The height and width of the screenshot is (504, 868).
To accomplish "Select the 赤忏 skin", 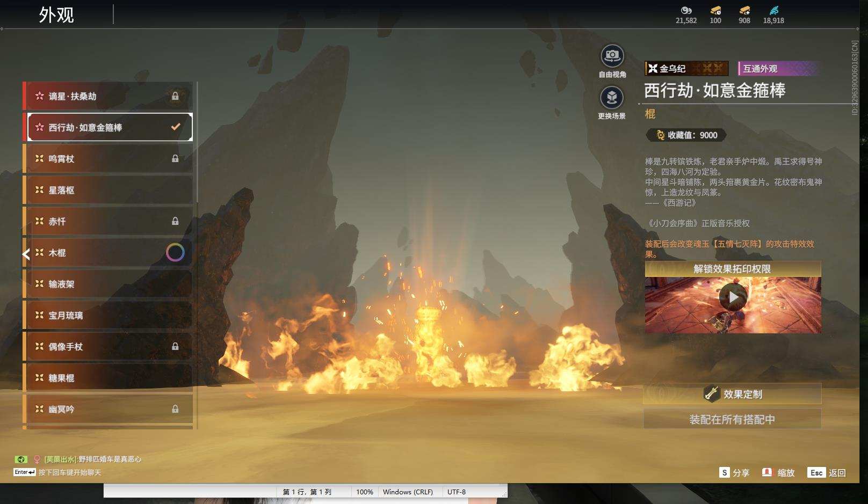I will (x=108, y=221).
